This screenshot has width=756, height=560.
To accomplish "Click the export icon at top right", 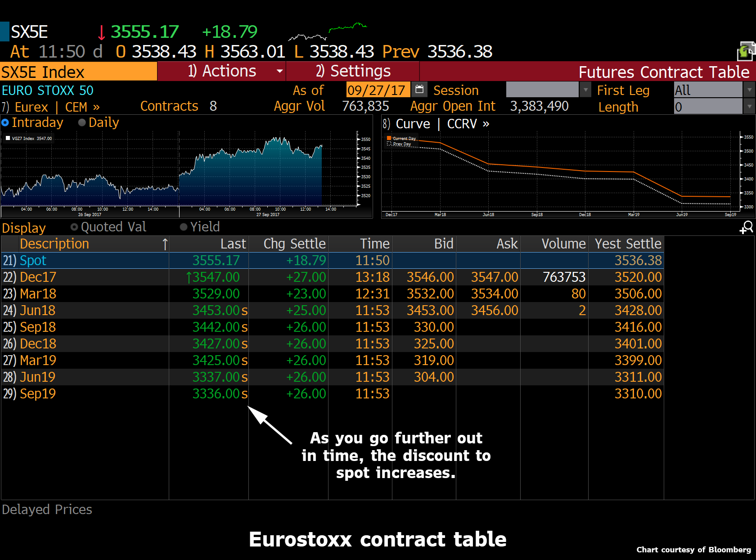I will 746,51.
